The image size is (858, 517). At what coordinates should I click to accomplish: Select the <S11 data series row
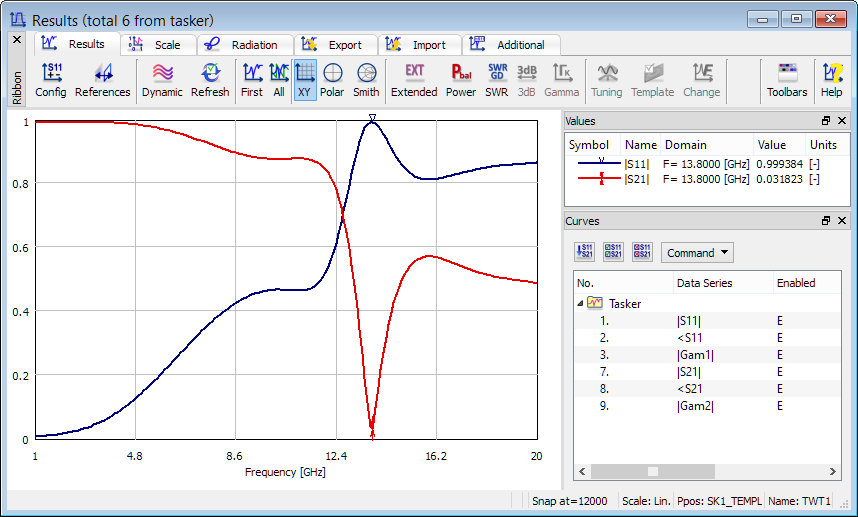point(708,338)
